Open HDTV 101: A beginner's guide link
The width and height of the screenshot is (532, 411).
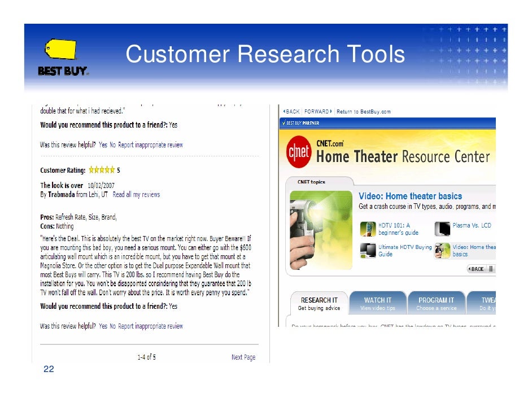point(398,229)
